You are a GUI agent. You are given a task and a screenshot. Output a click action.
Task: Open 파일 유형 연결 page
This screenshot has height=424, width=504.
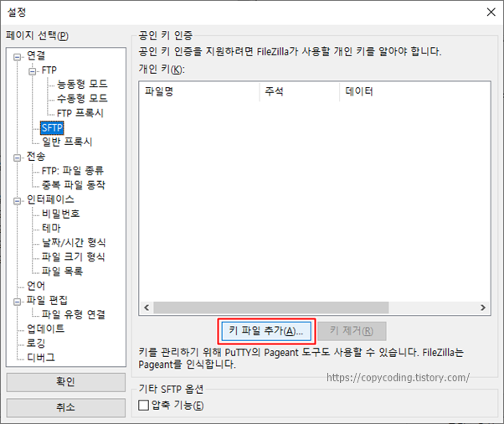pyautogui.click(x=74, y=314)
